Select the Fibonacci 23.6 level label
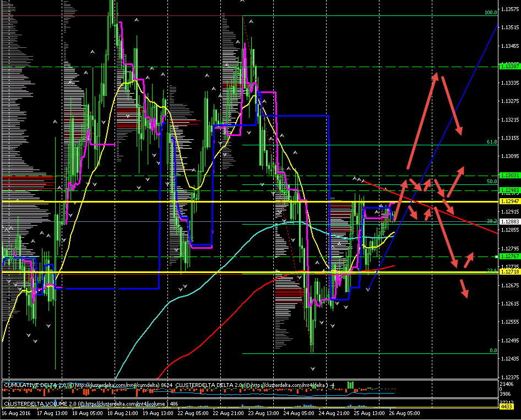The height and width of the screenshot is (420, 521). (492, 271)
